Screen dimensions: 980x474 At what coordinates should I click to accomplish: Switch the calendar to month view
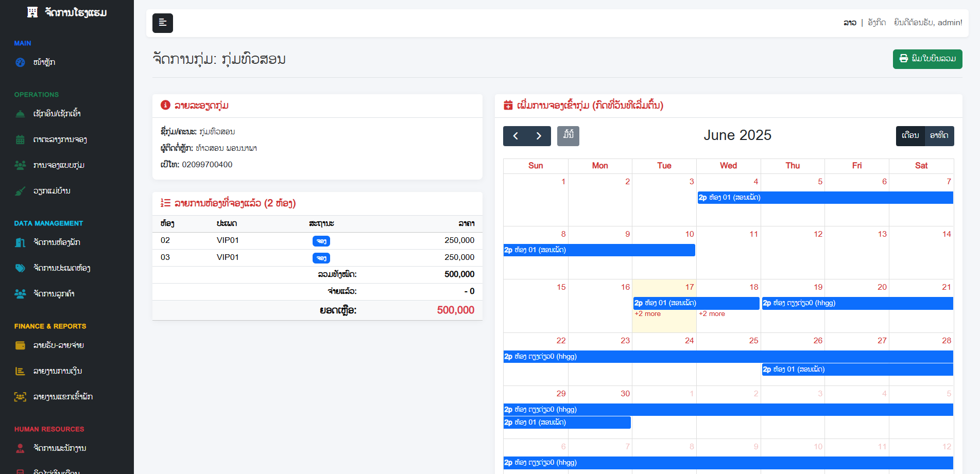tap(910, 136)
